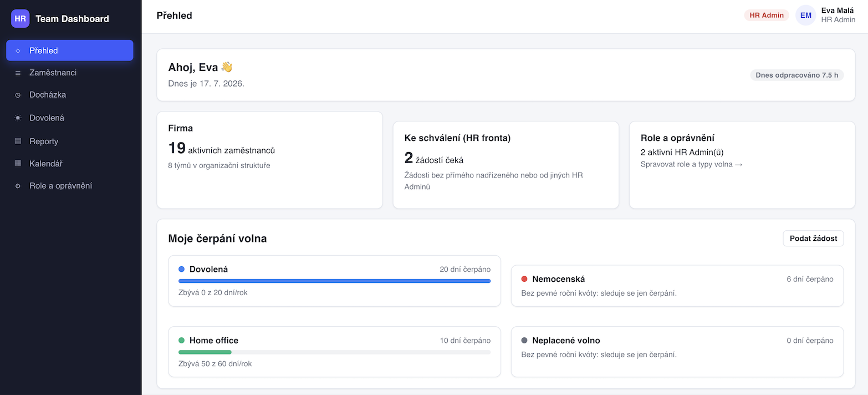Click the gear icon beside Role a oprávnění

18,186
